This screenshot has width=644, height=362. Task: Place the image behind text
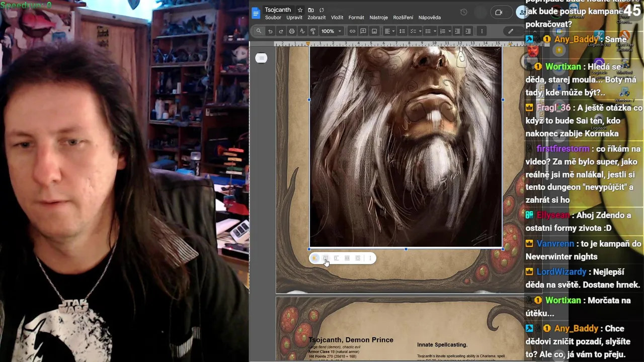tap(347, 258)
